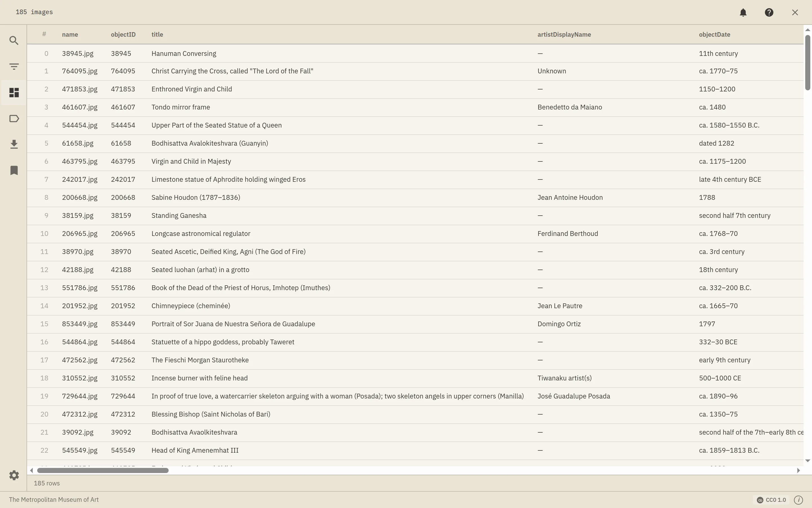Open the filter icon in sidebar
This screenshot has width=812, height=508.
(x=14, y=67)
